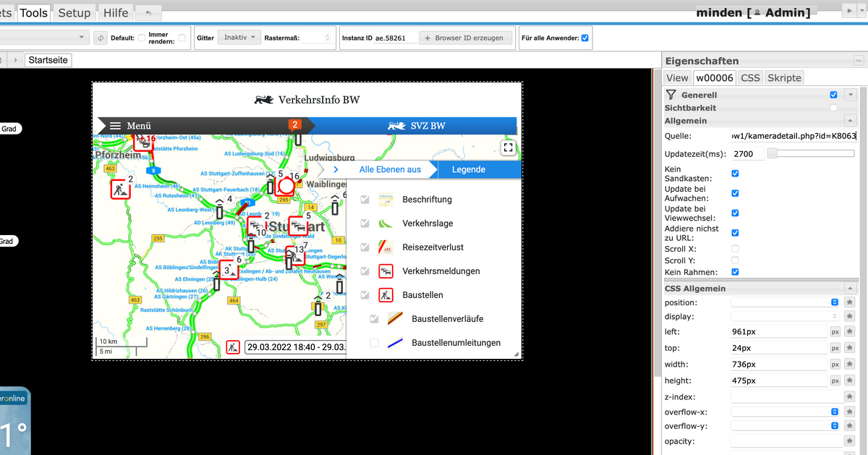This screenshot has width=868, height=455.
Task: Click the date range 29.03.2022 18:40 field
Action: pos(295,347)
